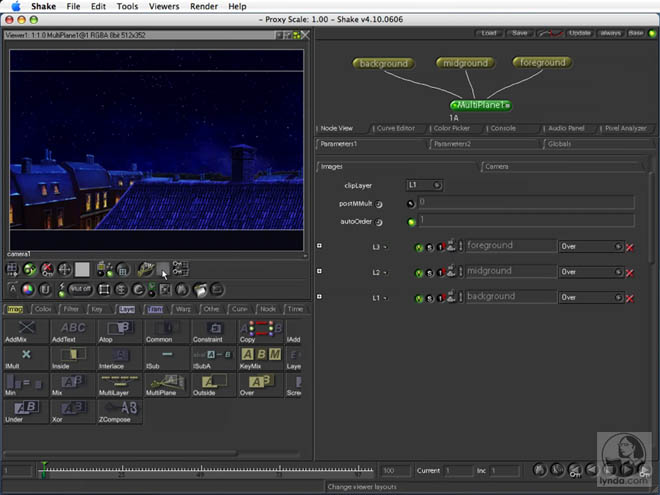Open the Shake application menu
Image resolution: width=660 pixels, height=495 pixels.
pos(43,6)
